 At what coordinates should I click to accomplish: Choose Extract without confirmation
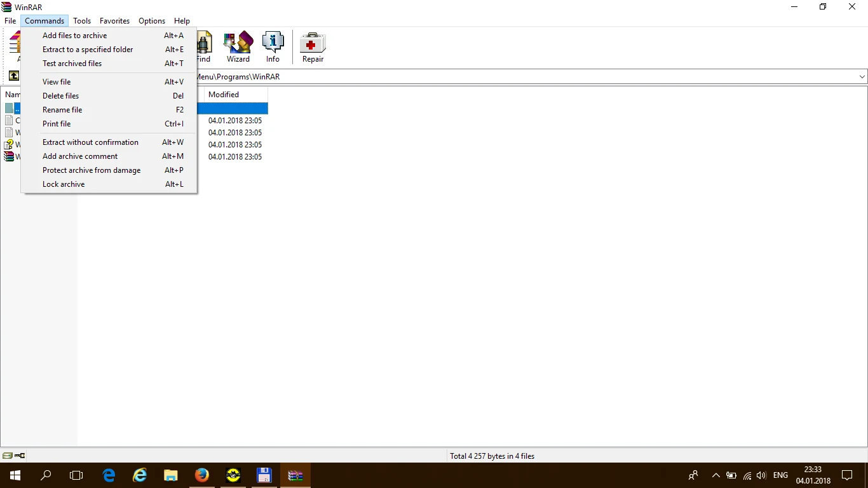pyautogui.click(x=109, y=142)
